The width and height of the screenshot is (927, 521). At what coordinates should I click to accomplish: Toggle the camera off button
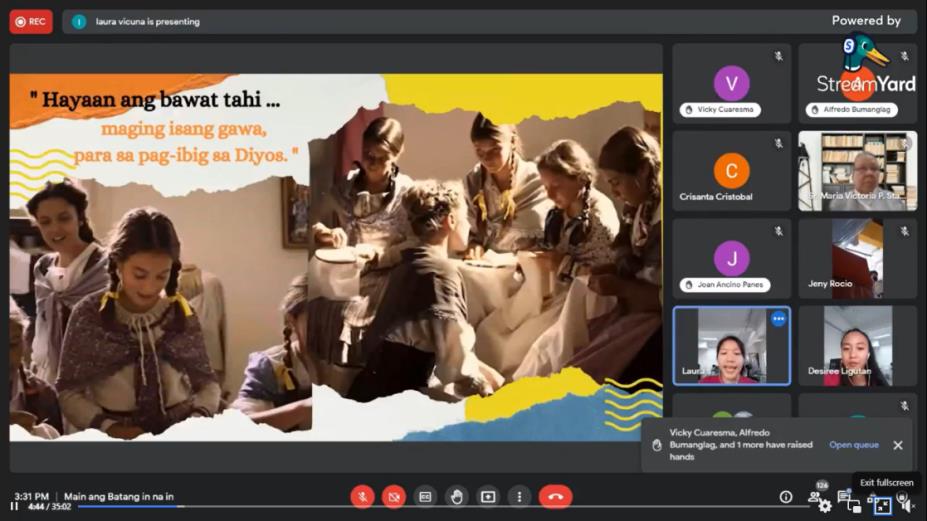[394, 496]
